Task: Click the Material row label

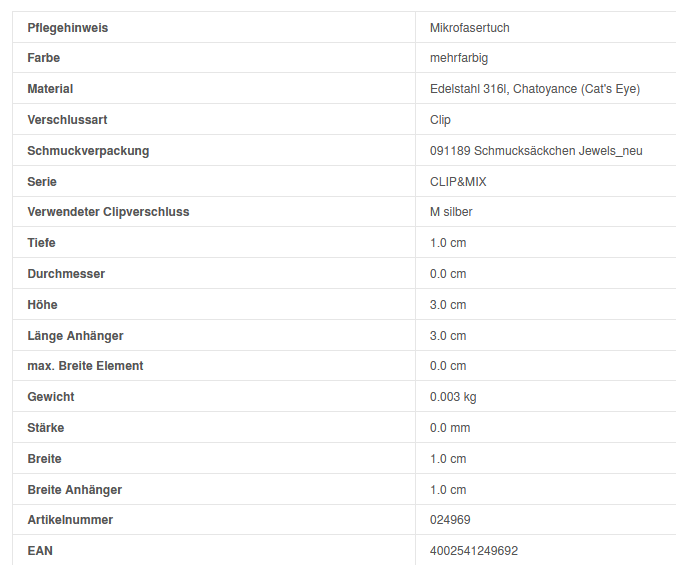Action: (x=50, y=89)
